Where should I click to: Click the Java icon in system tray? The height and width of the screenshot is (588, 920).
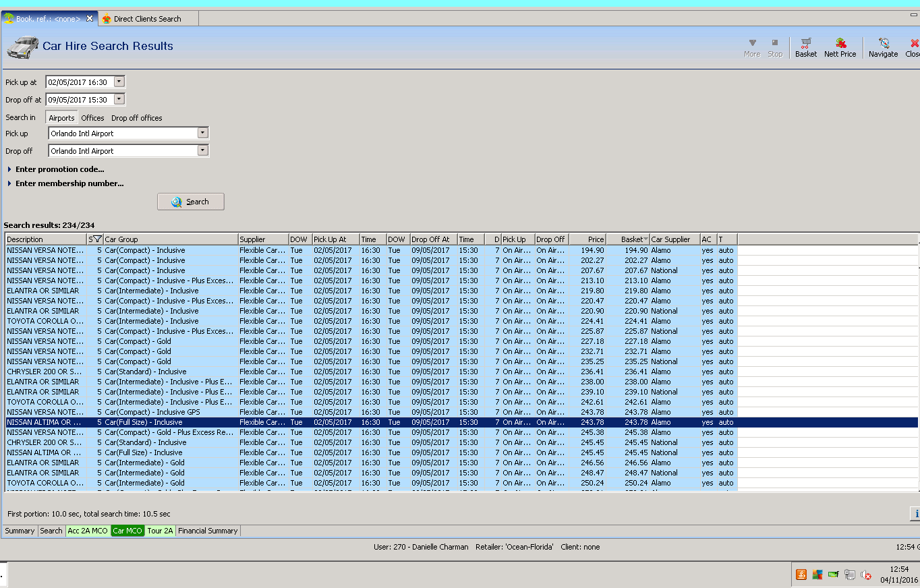[801, 575]
